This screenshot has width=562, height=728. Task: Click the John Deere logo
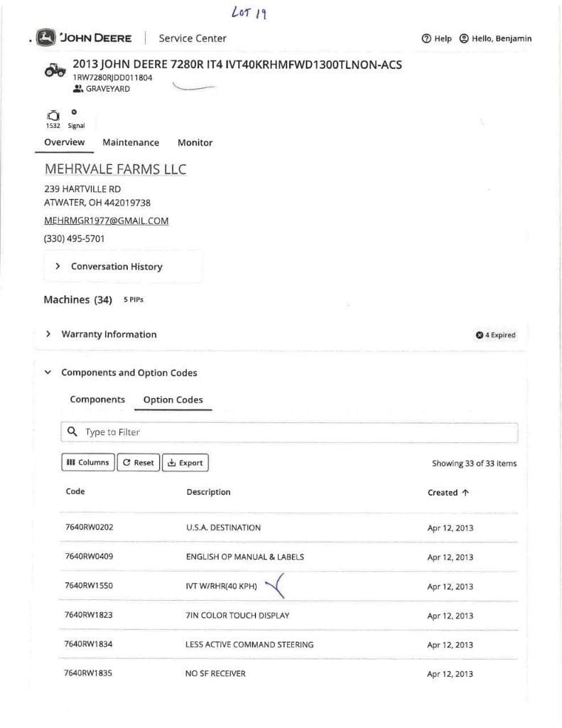[47, 38]
